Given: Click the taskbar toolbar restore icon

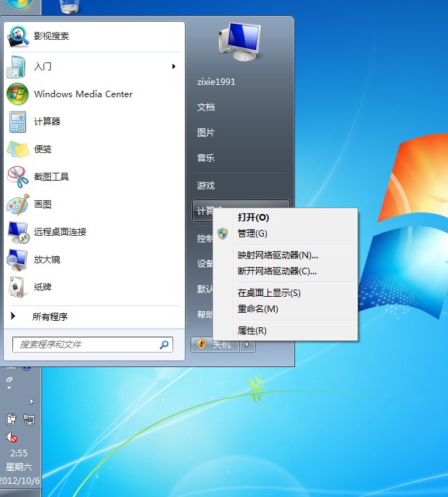Looking at the screenshot, I should tap(9, 379).
